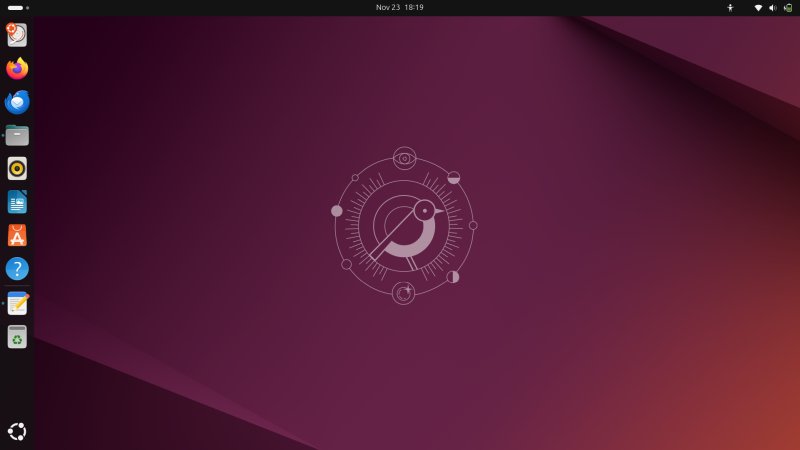The height and width of the screenshot is (450, 800).
Task: Click the Wi-Fi network status icon
Action: (758, 7)
